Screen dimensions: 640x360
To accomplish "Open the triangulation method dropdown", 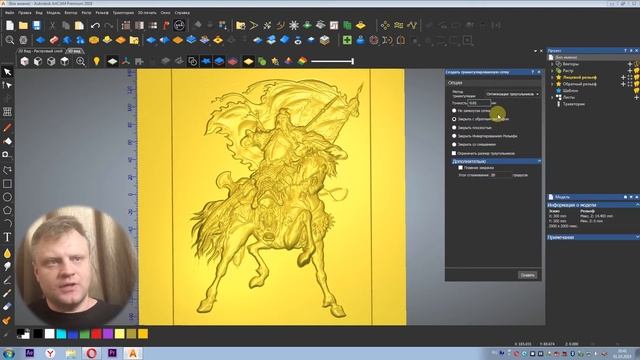I will click(x=512, y=94).
